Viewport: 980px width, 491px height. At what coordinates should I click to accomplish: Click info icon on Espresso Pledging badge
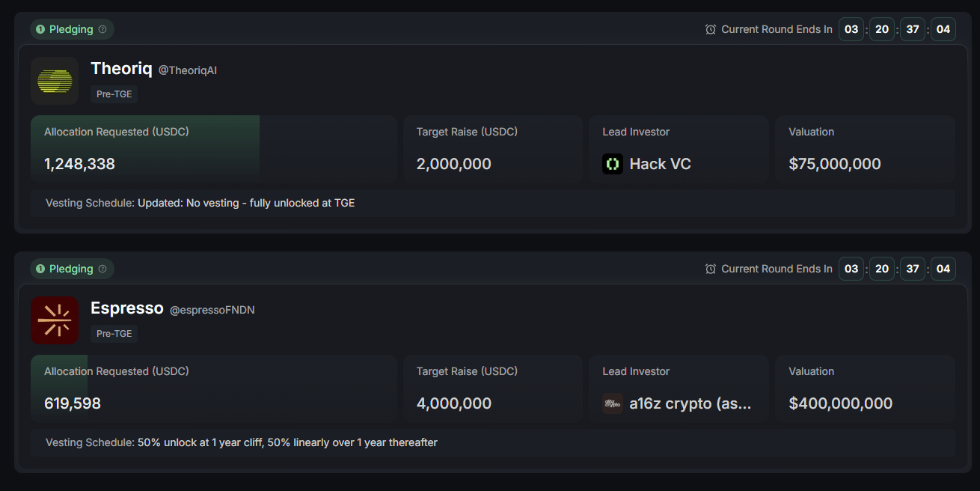(102, 269)
